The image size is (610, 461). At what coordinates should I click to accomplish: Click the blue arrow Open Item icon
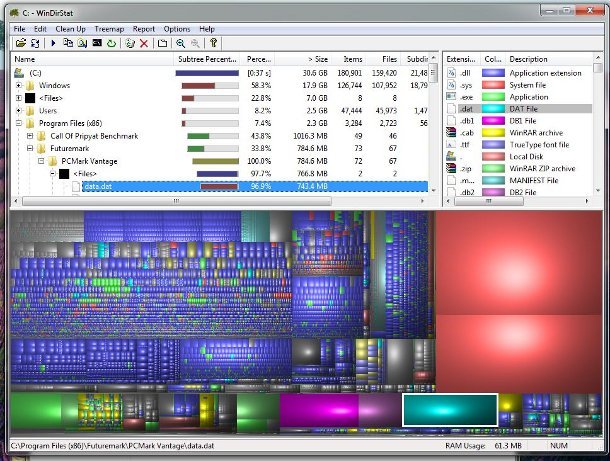(53, 43)
